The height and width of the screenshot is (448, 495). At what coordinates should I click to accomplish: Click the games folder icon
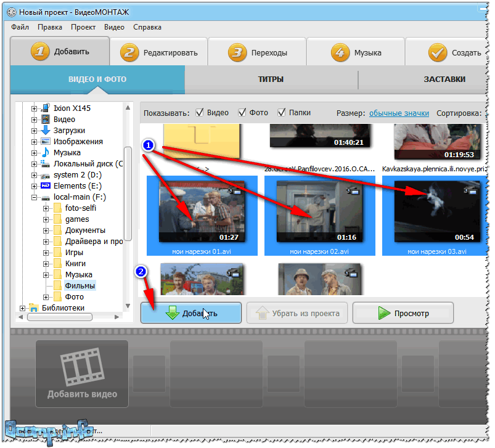coord(57,219)
